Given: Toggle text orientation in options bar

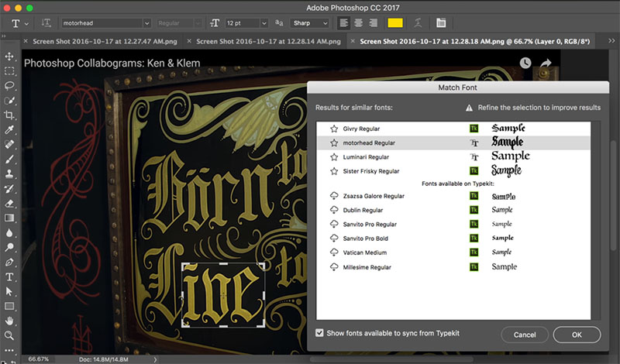Looking at the screenshot, I should 46,23.
